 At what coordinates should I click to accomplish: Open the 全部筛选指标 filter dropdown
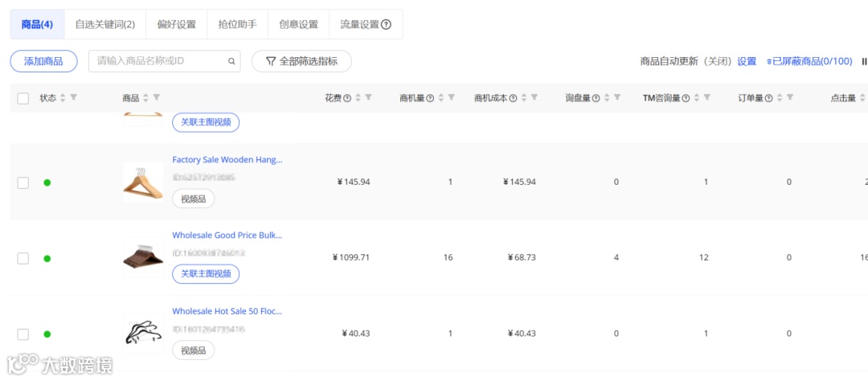[x=301, y=61]
